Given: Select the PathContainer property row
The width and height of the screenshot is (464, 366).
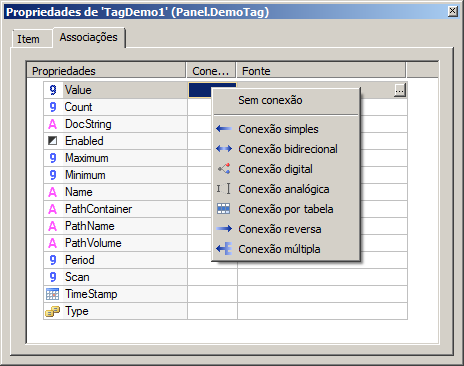Looking at the screenshot, I should click(115, 209).
